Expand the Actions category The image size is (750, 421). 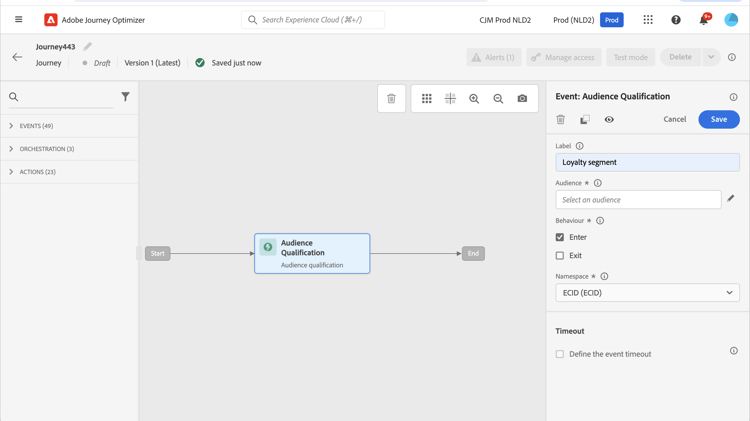point(12,172)
